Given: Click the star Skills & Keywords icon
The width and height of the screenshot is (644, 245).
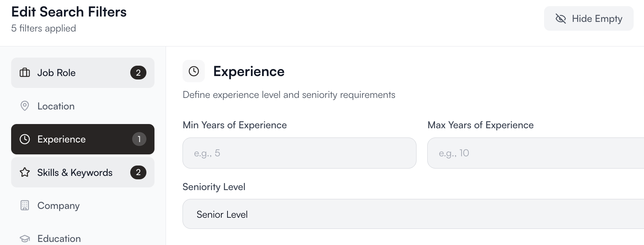Looking at the screenshot, I should pos(25,172).
